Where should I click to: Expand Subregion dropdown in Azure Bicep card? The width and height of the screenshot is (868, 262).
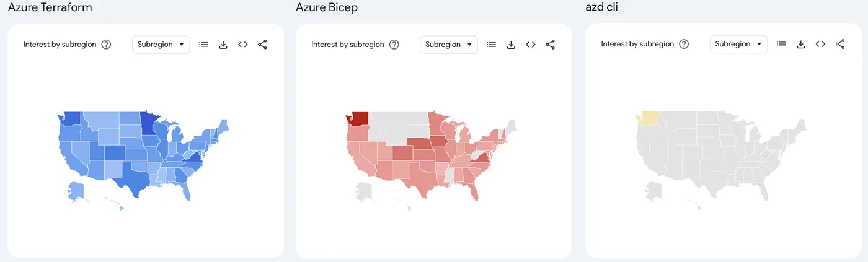point(449,45)
